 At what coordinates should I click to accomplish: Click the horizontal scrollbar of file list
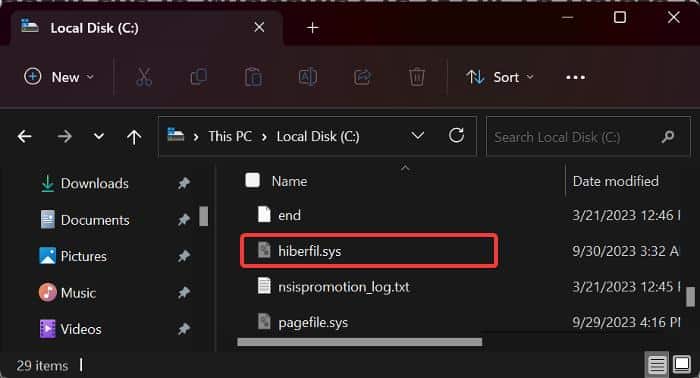click(x=360, y=342)
